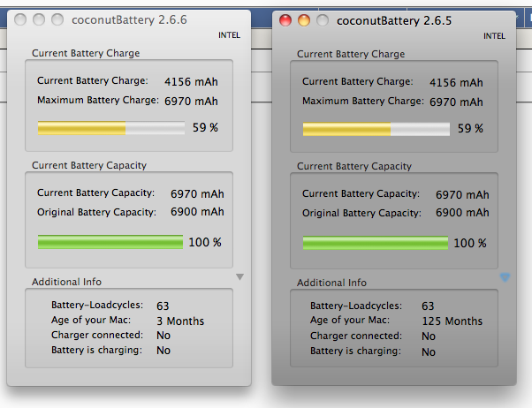Click Additional Info heading in 2.6.6 window

tap(66, 282)
